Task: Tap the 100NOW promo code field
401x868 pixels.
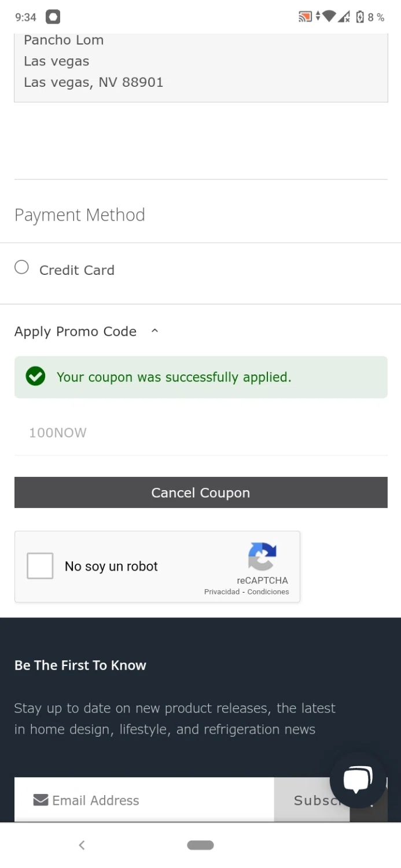Action: (x=200, y=433)
